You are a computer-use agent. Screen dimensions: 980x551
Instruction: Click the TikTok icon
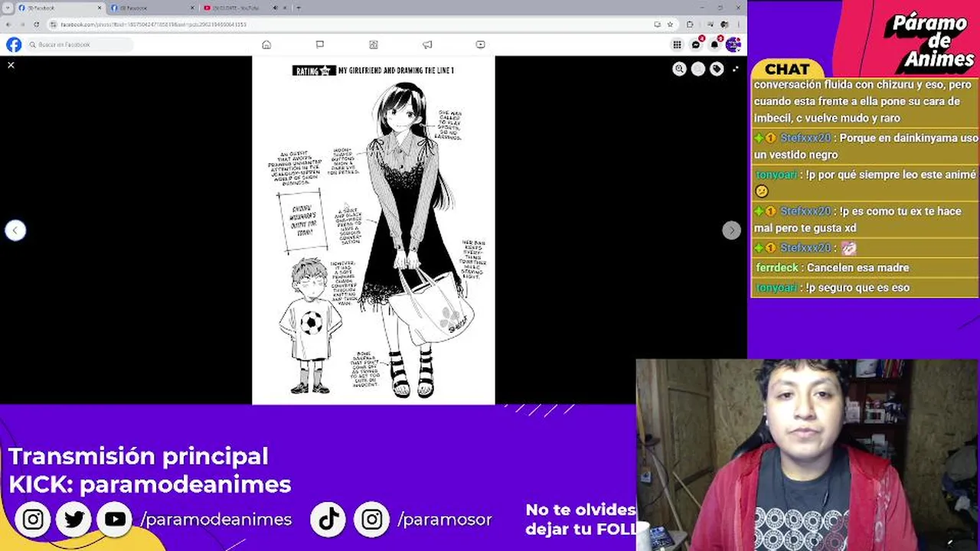[328, 520]
